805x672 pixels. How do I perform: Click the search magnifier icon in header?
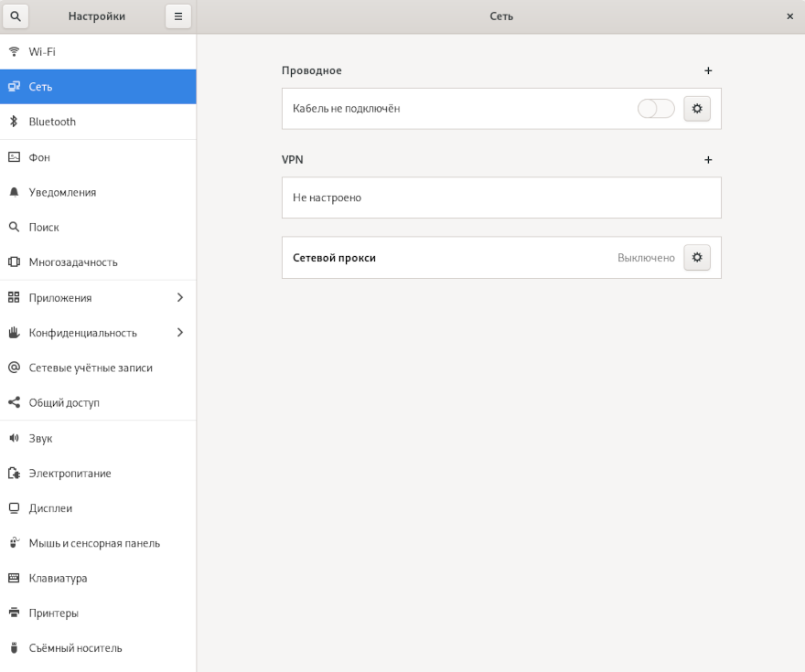pos(16,16)
